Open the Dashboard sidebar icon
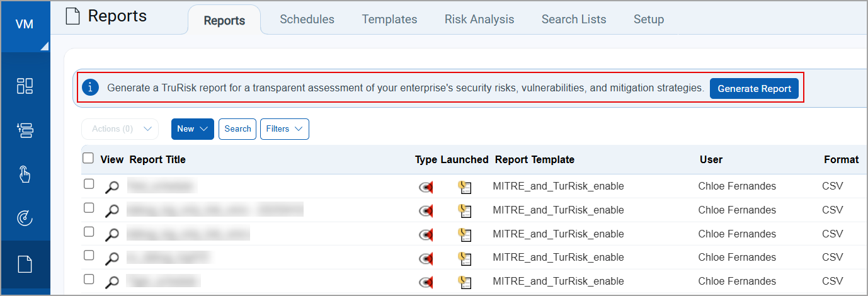Screen dimensions: 868x296 25,86
